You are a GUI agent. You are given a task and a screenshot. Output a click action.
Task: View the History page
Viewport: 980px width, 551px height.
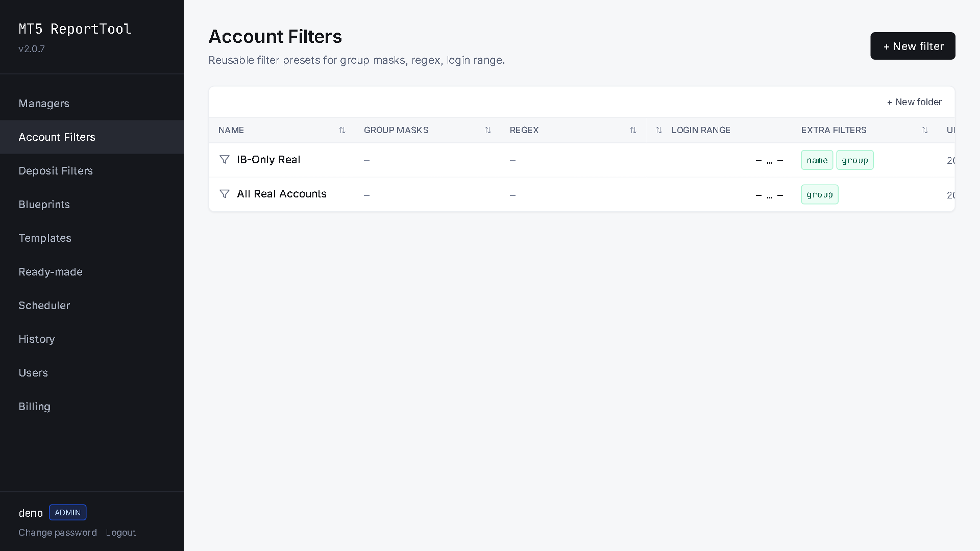[x=92, y=339]
